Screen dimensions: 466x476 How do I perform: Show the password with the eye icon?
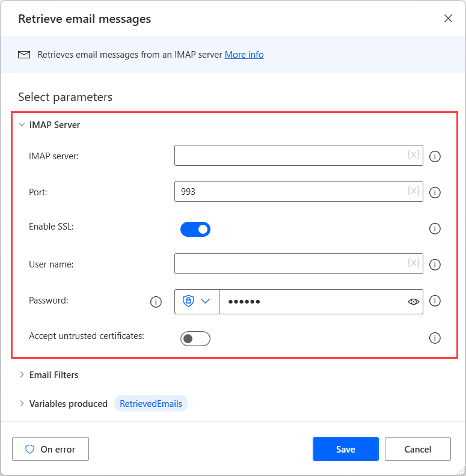[413, 302]
